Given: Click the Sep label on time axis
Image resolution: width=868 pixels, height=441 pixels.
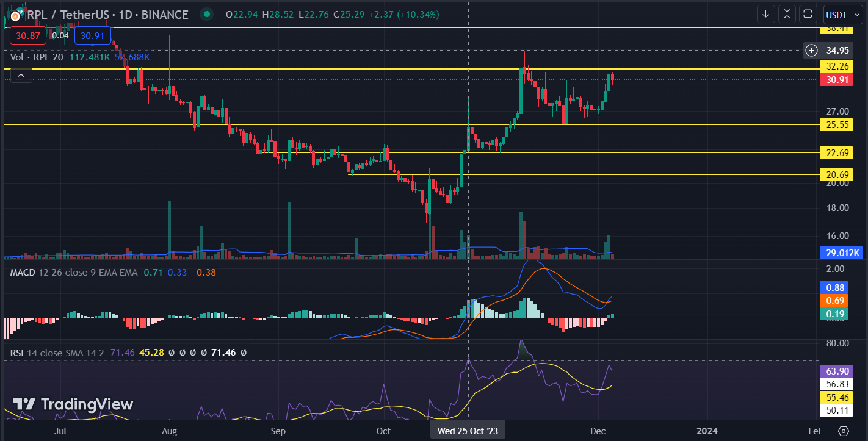Looking at the screenshot, I should click(x=278, y=431).
